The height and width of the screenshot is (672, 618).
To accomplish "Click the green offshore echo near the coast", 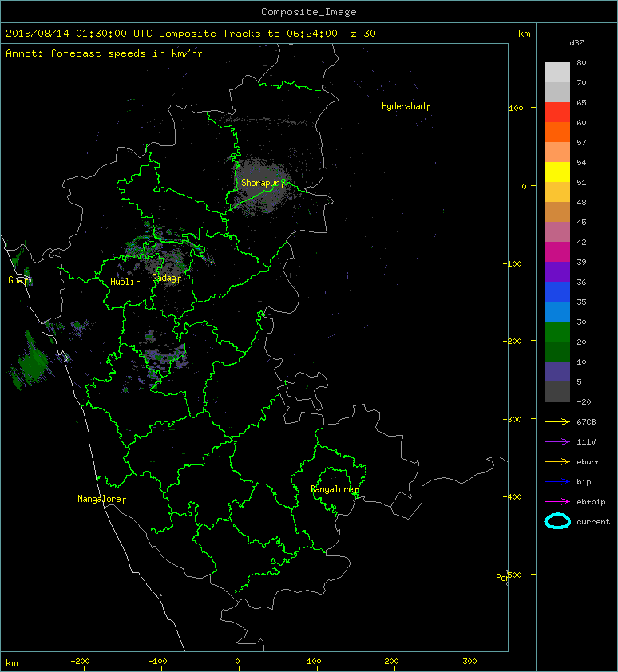I will pyautogui.click(x=30, y=362).
